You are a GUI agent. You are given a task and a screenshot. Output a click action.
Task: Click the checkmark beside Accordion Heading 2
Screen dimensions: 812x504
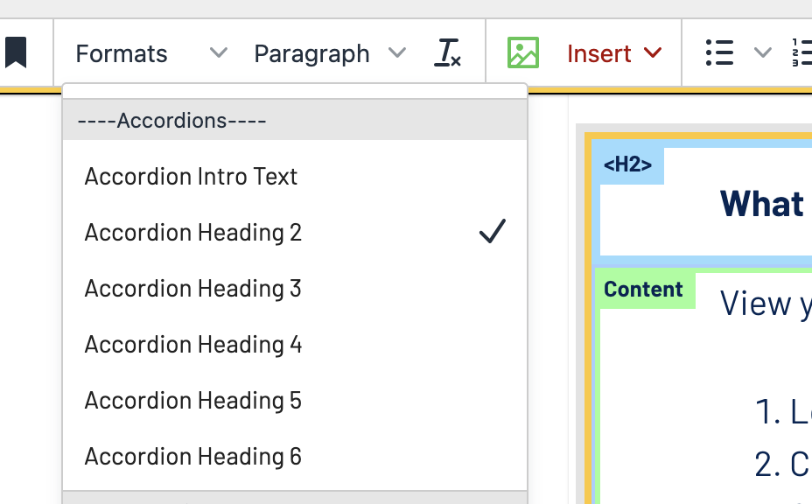[493, 232]
